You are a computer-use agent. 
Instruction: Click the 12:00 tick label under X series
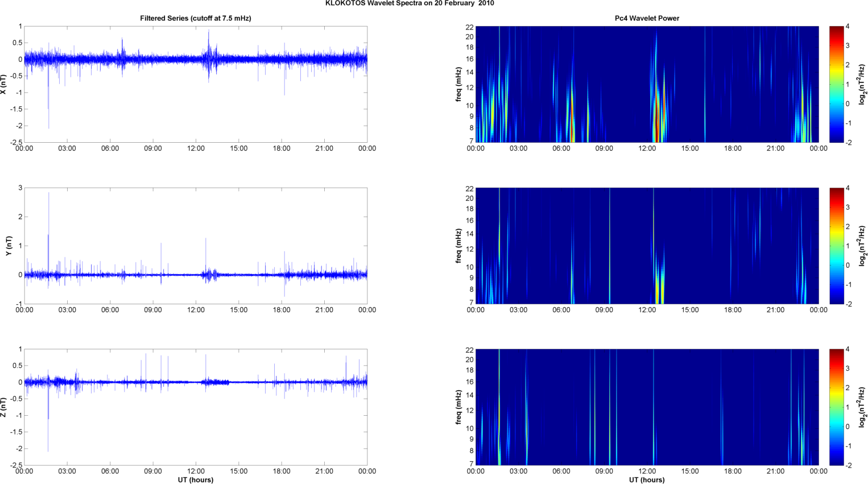tap(196, 148)
